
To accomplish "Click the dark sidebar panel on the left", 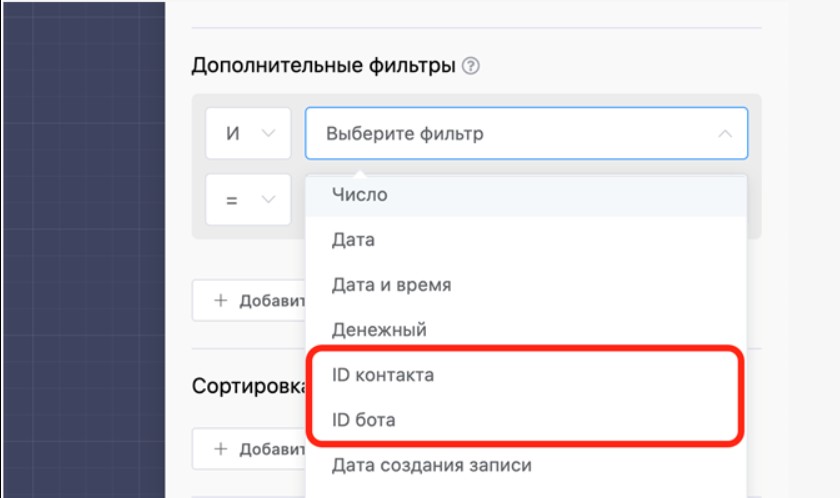I will pos(82,250).
